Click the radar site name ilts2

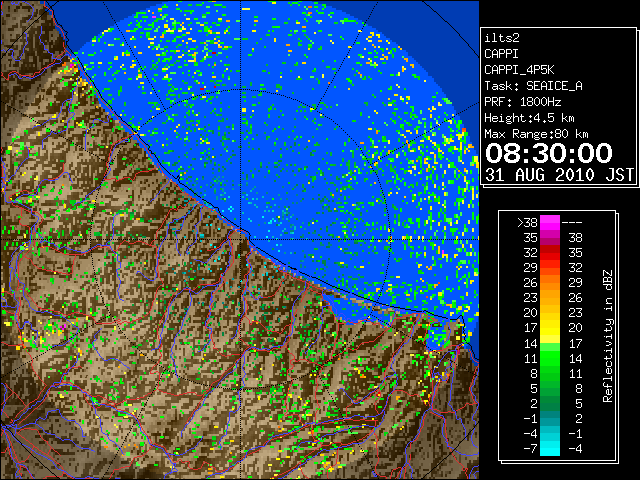pyautogui.click(x=502, y=38)
